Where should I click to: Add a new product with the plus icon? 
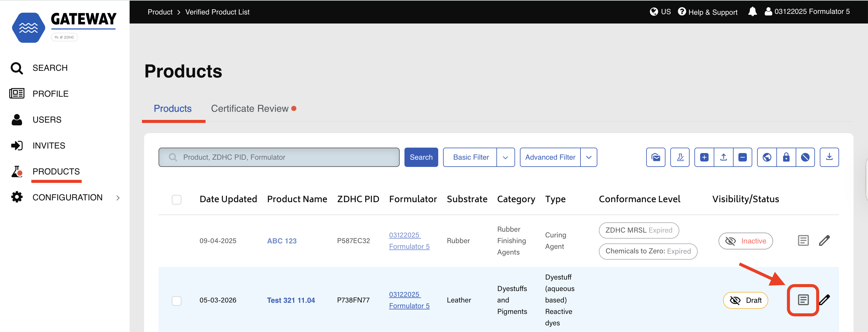[704, 157]
